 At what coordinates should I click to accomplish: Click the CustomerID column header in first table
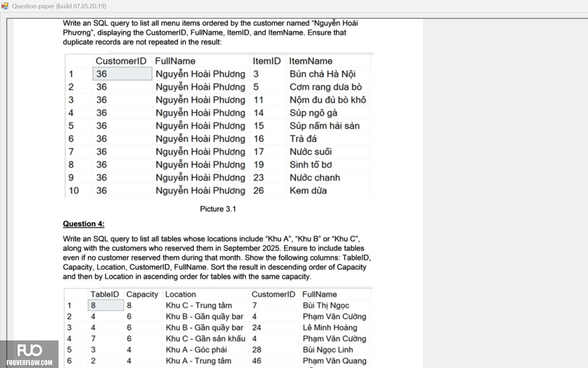(121, 61)
